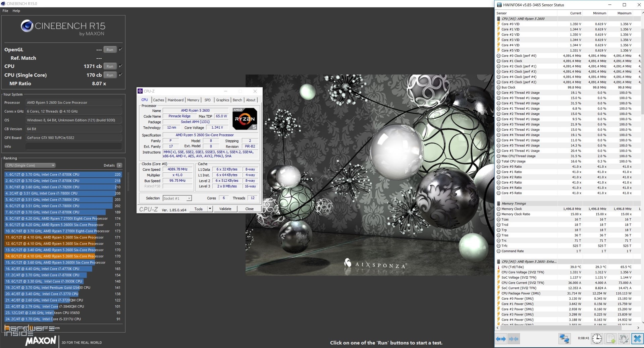Open the CPU (Single Core) ranking dropdown
The height and width of the screenshot is (348, 644).
click(x=30, y=165)
